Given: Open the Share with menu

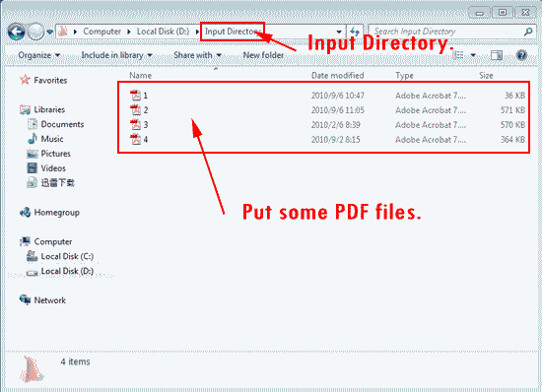Looking at the screenshot, I should coord(197,55).
